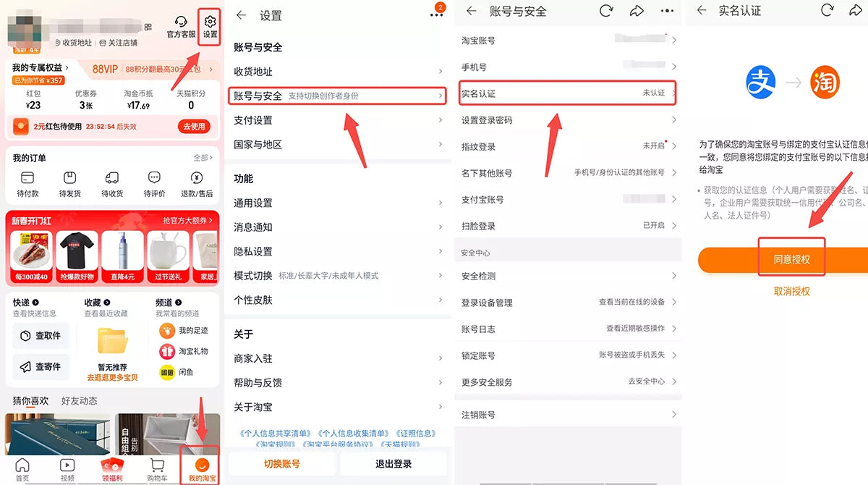
Task: Open the white mug 过节送礼 thumbnail
Action: [167, 257]
